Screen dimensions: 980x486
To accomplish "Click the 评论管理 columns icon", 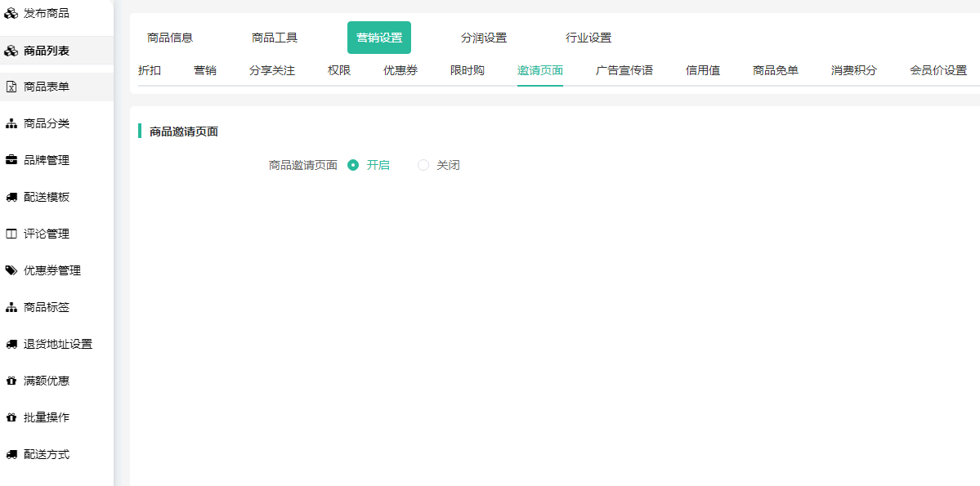I will [x=11, y=234].
